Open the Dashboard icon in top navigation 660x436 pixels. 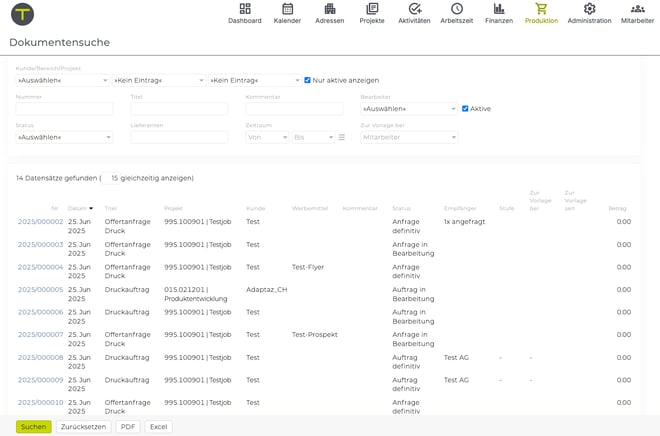click(x=245, y=9)
